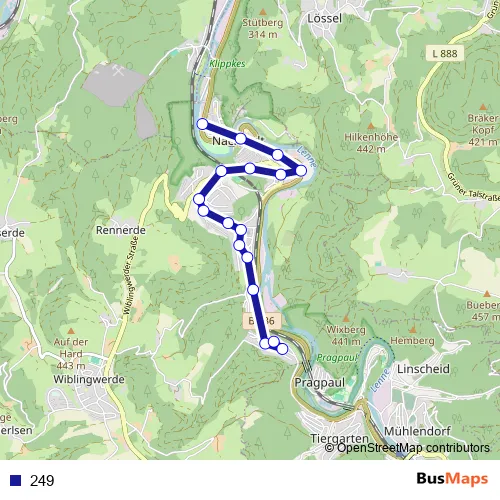Click the blue 249 legend color square
The width and height of the screenshot is (500, 500).
click(15, 480)
